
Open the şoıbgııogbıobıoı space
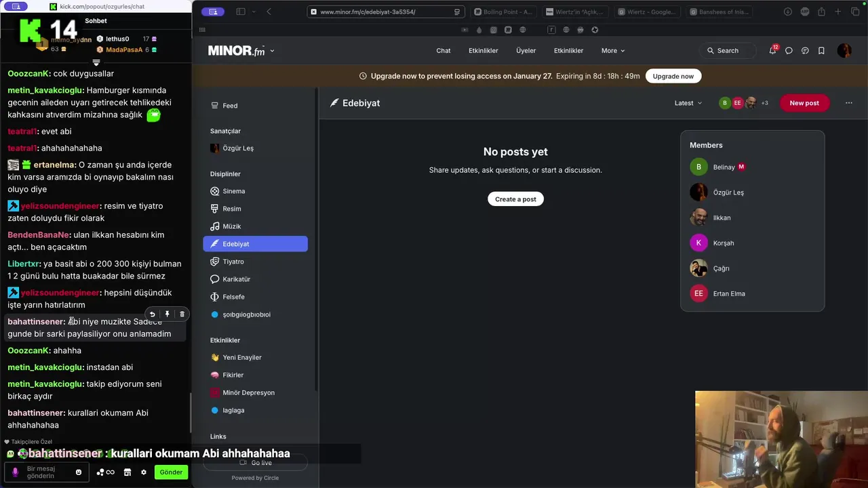[255, 314]
